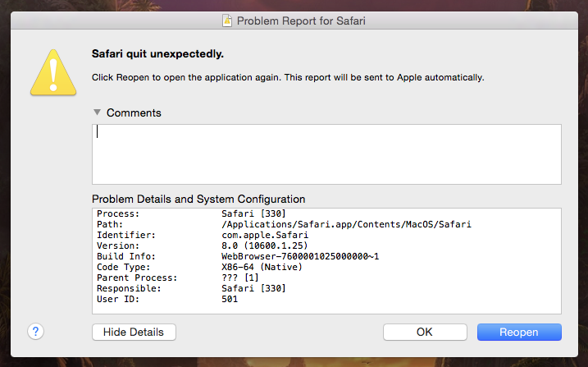Click the "Problem Details and System Configuration" label
The width and height of the screenshot is (588, 367).
198,199
